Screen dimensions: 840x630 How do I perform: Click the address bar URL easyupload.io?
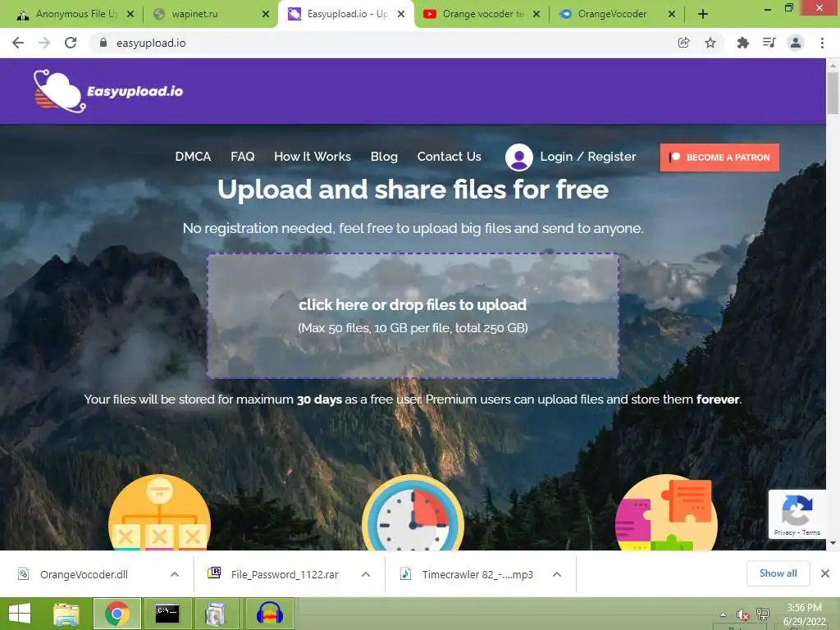coord(151,43)
